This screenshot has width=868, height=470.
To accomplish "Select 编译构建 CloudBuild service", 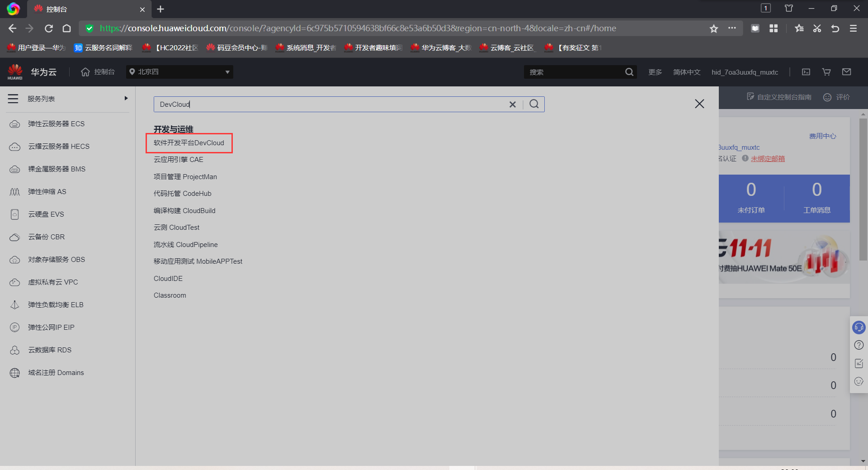I will pyautogui.click(x=184, y=211).
